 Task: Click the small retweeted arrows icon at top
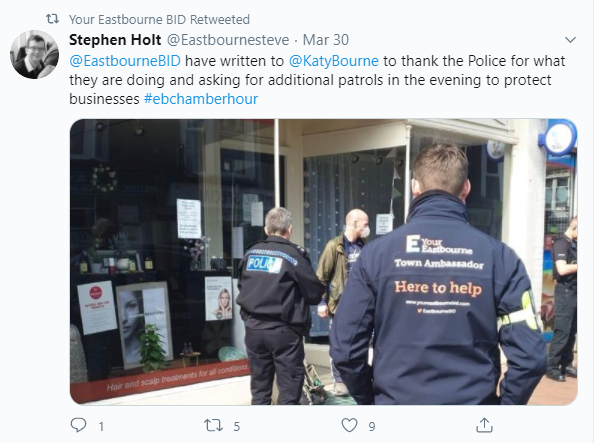(52, 19)
